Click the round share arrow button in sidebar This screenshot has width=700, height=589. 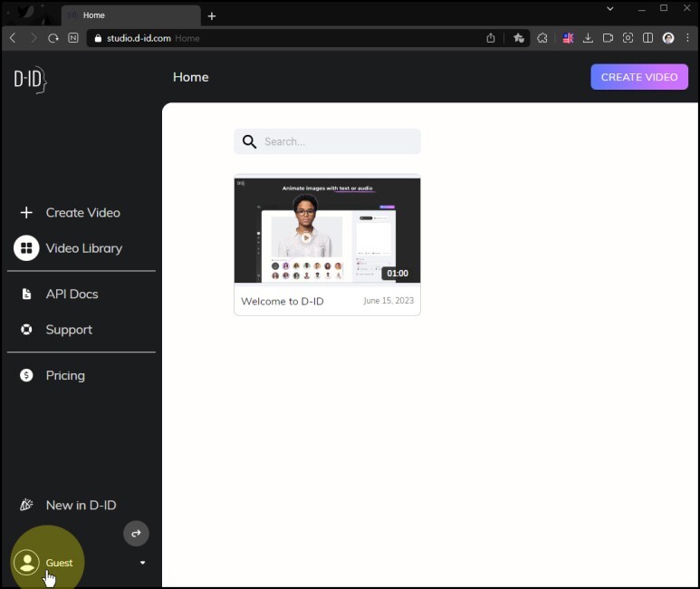(x=136, y=533)
